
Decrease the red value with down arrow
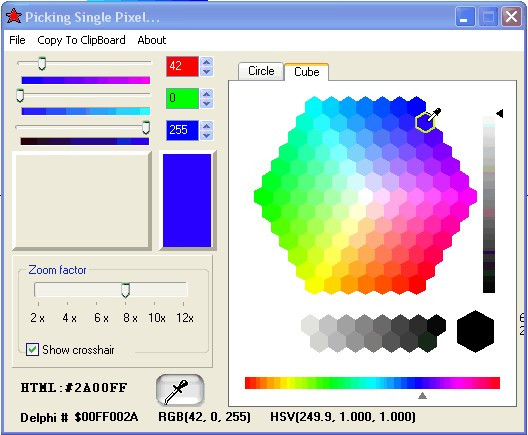pyautogui.click(x=207, y=71)
